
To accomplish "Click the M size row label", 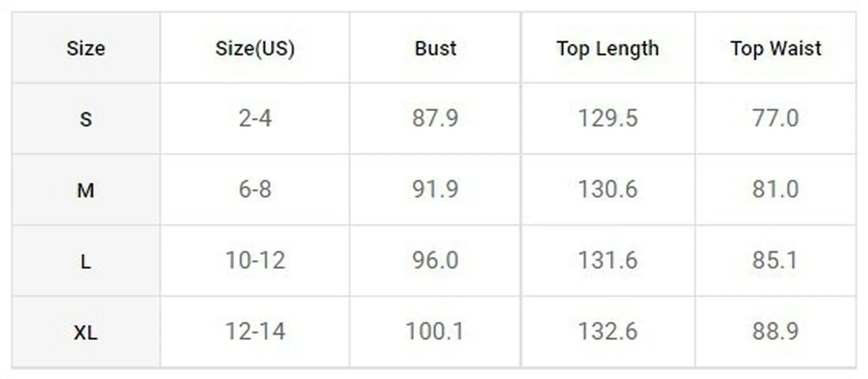I will 86,190.
